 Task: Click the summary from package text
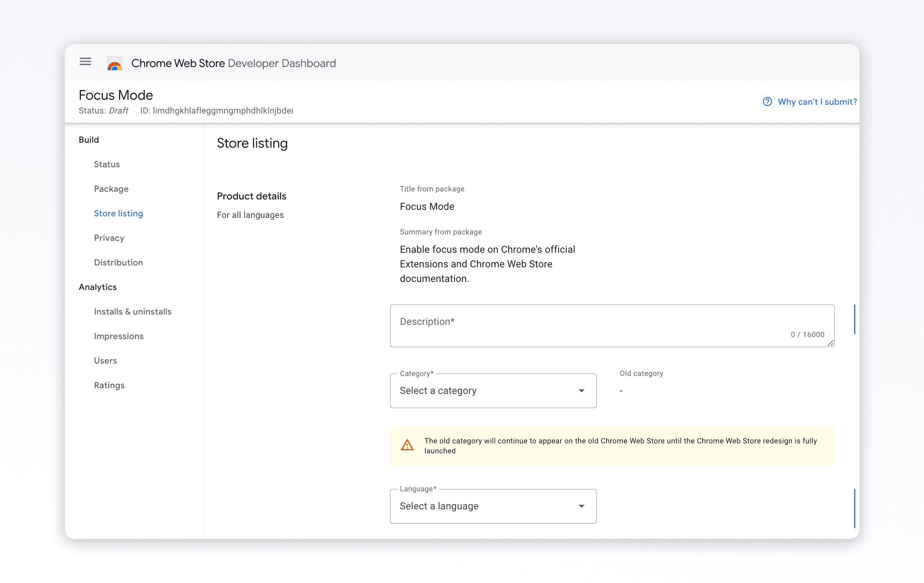488,264
